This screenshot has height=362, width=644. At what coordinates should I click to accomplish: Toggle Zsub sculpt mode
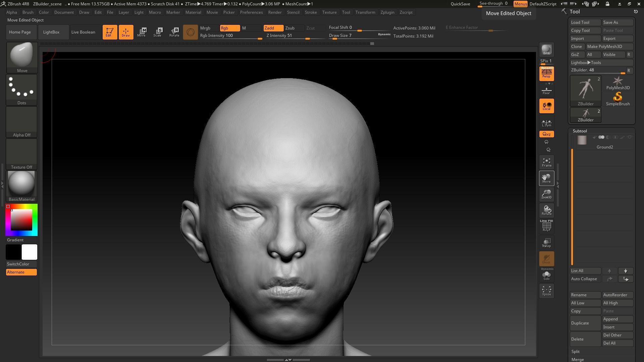pos(294,28)
